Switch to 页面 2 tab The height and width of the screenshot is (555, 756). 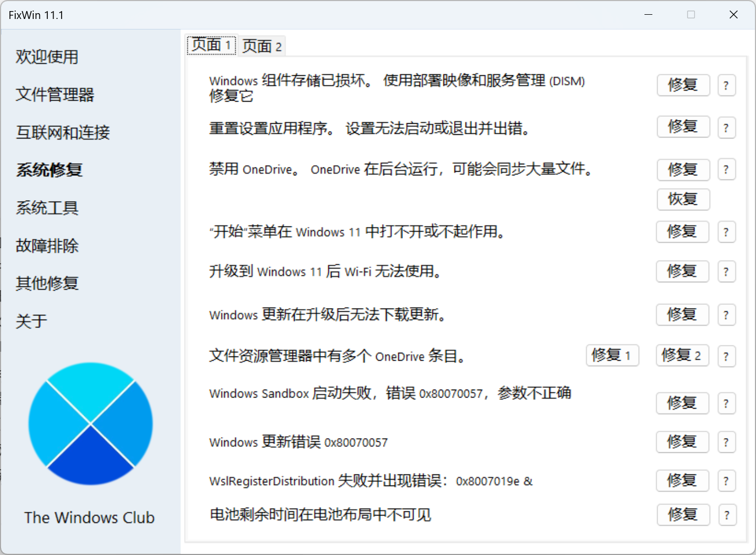[x=262, y=46]
